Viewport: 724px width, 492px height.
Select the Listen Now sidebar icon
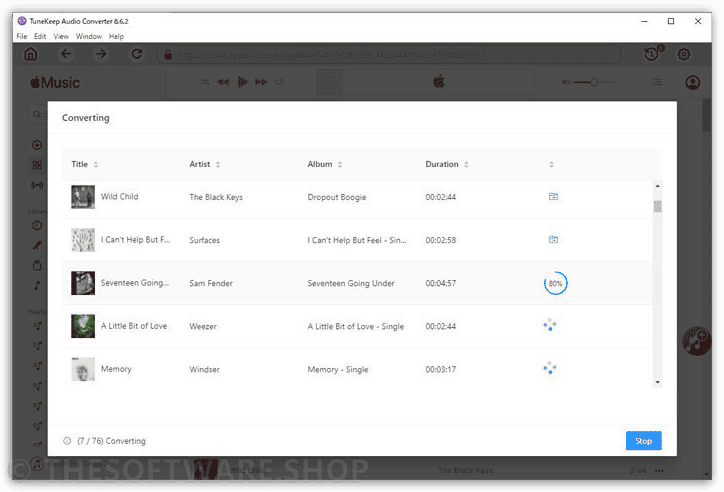[x=37, y=145]
